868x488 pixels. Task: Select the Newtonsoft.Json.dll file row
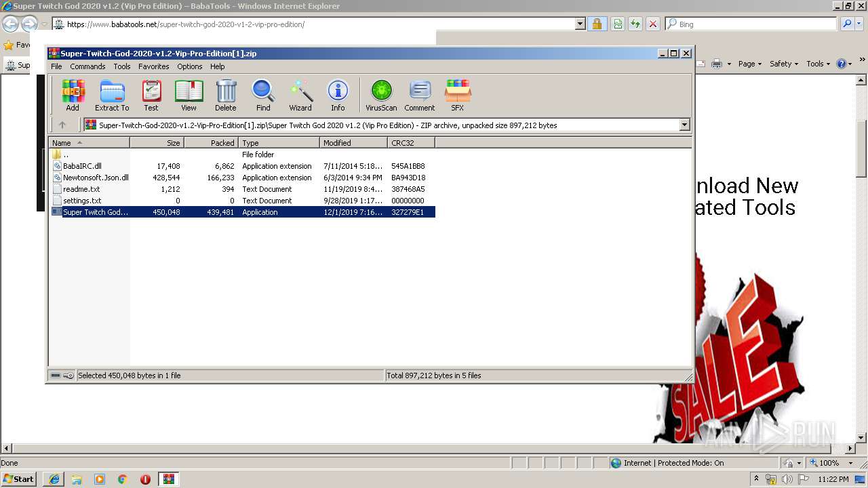[x=242, y=178]
